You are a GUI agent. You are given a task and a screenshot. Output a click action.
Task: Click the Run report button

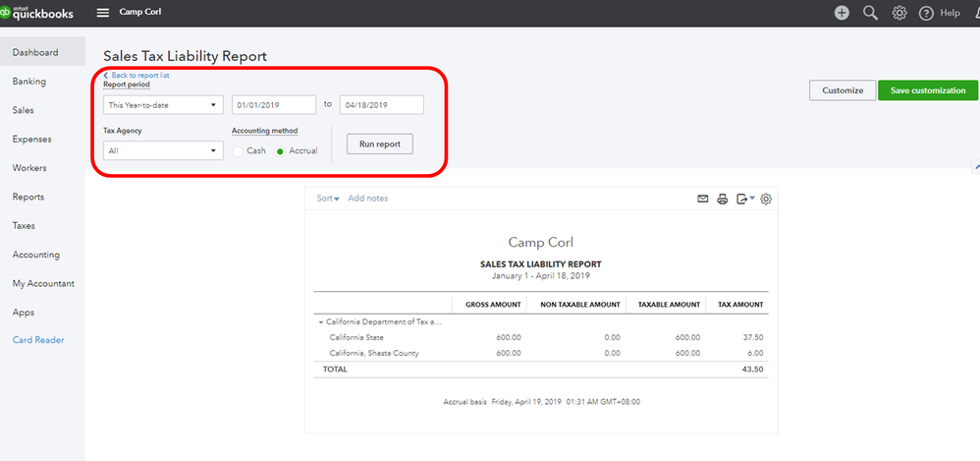coord(379,144)
